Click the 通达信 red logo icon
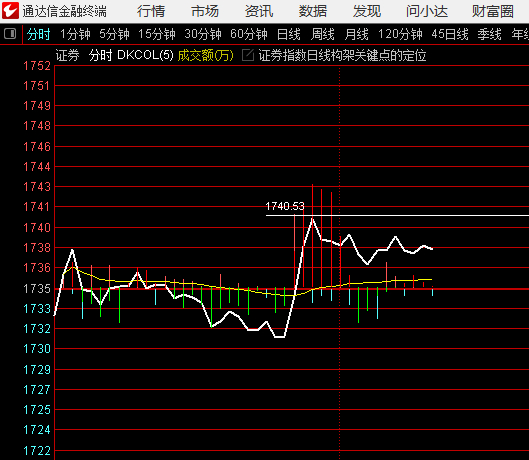 pos(10,10)
